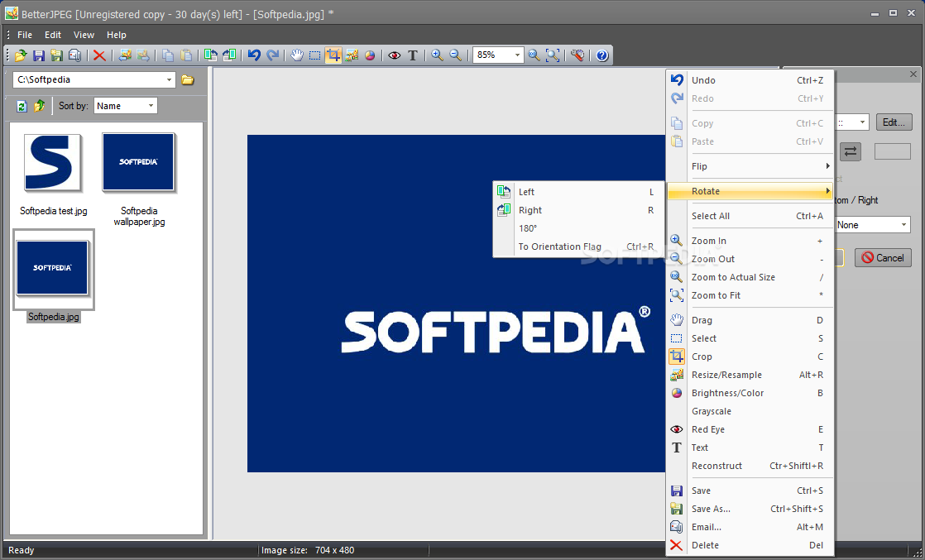Select the Drag hand tool in toolbar

click(x=297, y=55)
